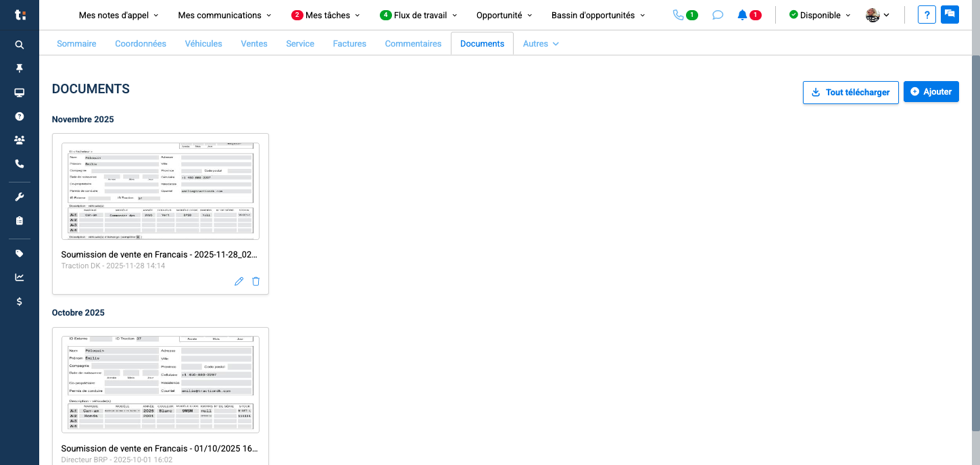Open the October 2025 document thumbnail

(x=160, y=383)
